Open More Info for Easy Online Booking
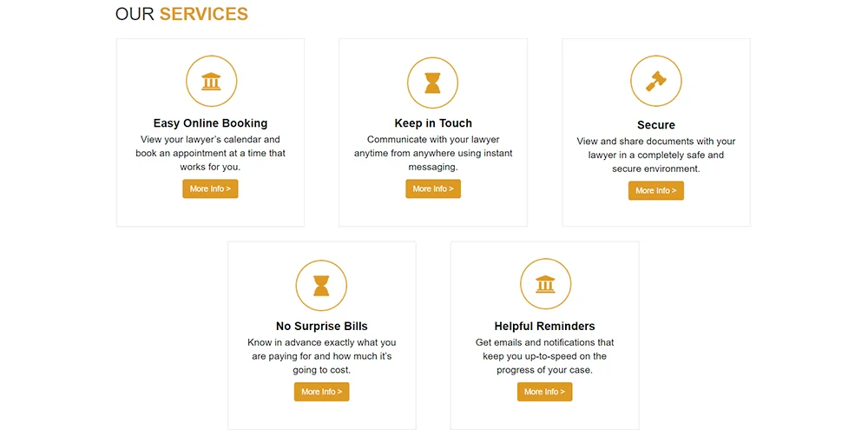The width and height of the screenshot is (868, 443). pos(210,188)
